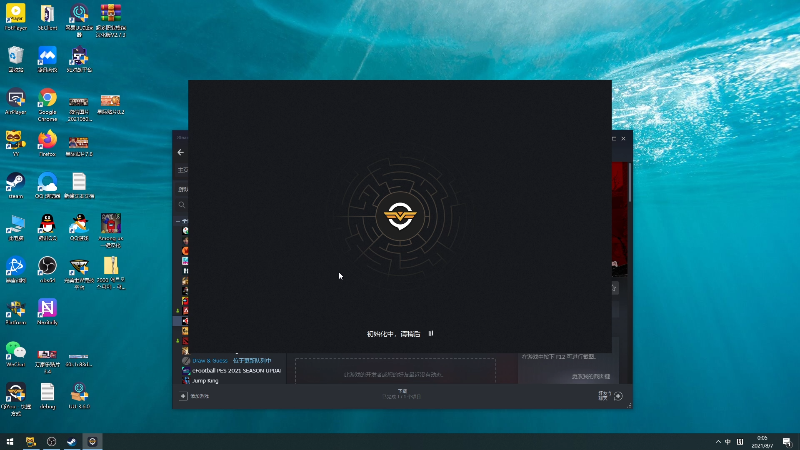Open WeChat from the desktop

point(15,354)
